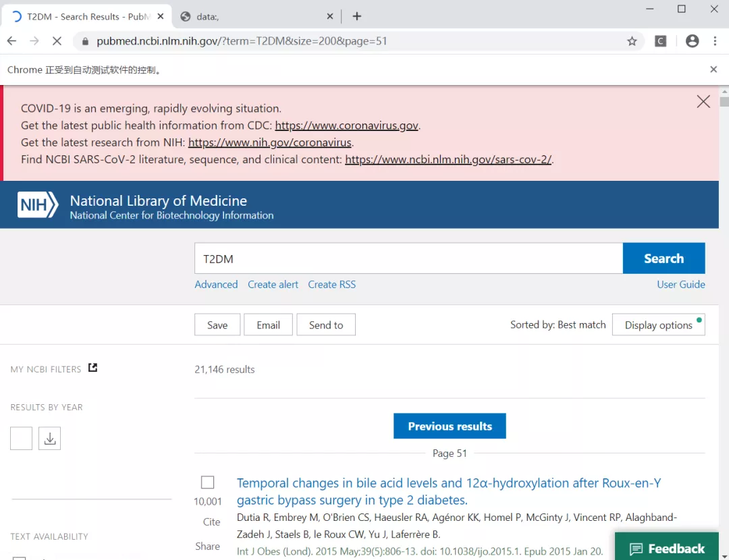Open the Chrome profile avatar

click(x=692, y=40)
